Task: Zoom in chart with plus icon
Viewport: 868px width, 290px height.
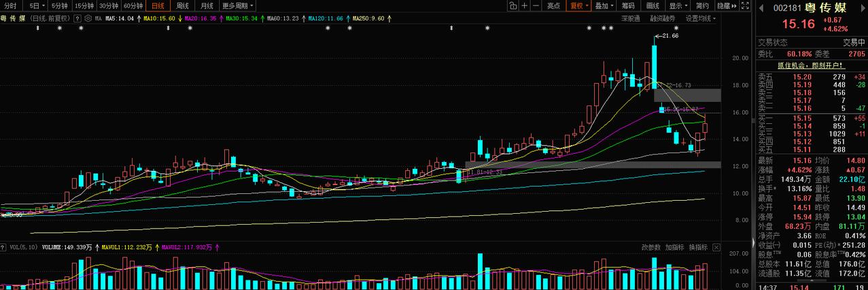Action: pos(525,5)
